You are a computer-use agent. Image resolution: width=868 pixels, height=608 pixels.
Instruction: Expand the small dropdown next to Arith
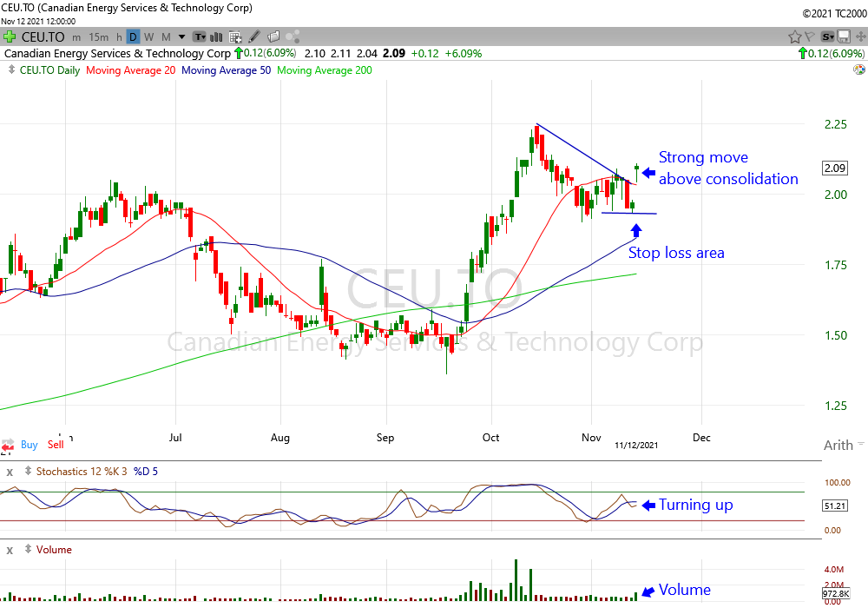pyautogui.click(x=860, y=444)
